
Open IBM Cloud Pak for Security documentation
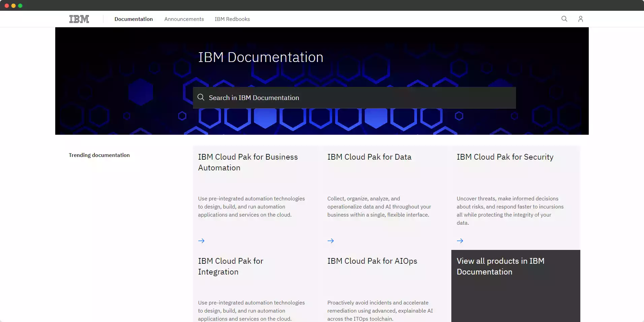505,157
